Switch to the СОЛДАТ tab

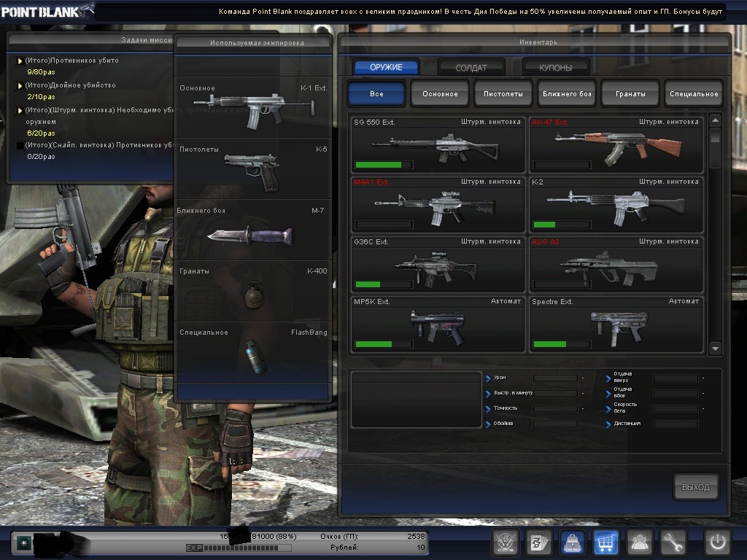[471, 68]
